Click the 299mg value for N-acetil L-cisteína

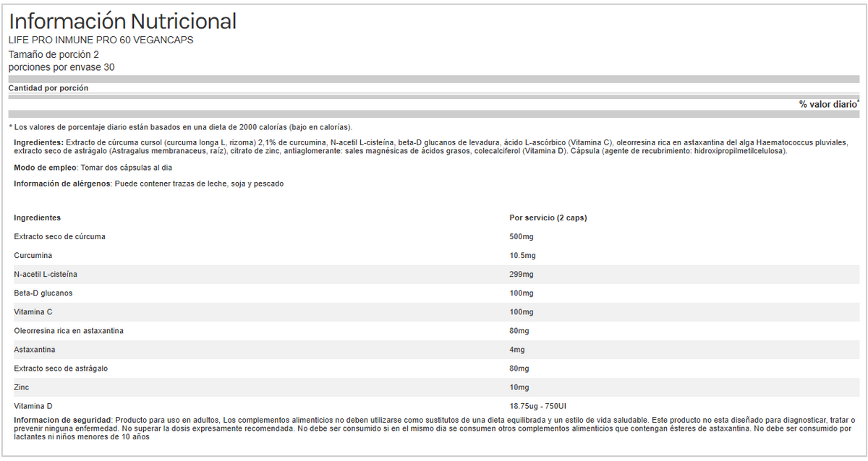[x=521, y=275]
